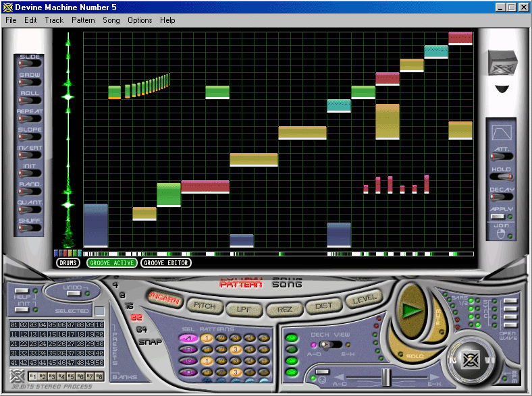Open the Track menu
Image resolution: width=532 pixels, height=396 pixels.
tap(54, 20)
